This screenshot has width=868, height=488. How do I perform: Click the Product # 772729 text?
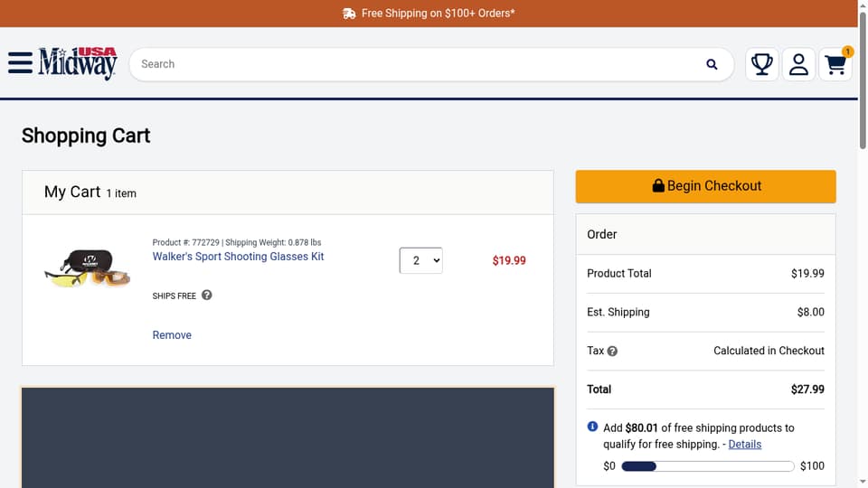point(185,242)
